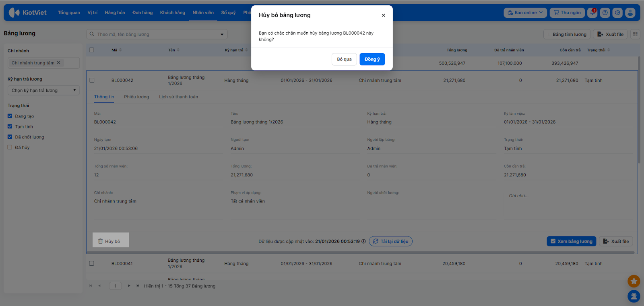Screen dimensions: 644x306
Task: Open the notifications bell
Action: coord(592,12)
